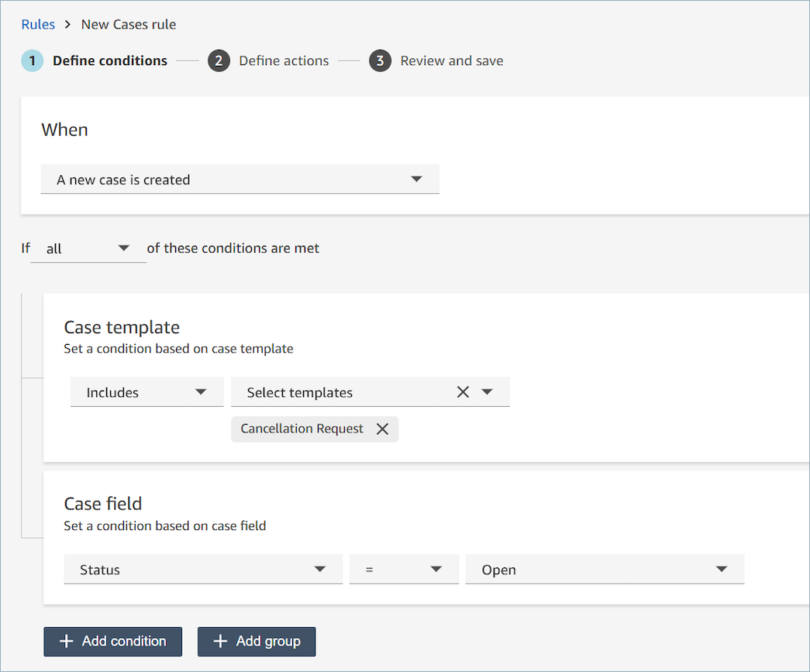This screenshot has height=672, width=810.
Task: Click the Rules breadcrumb link
Action: click(38, 24)
